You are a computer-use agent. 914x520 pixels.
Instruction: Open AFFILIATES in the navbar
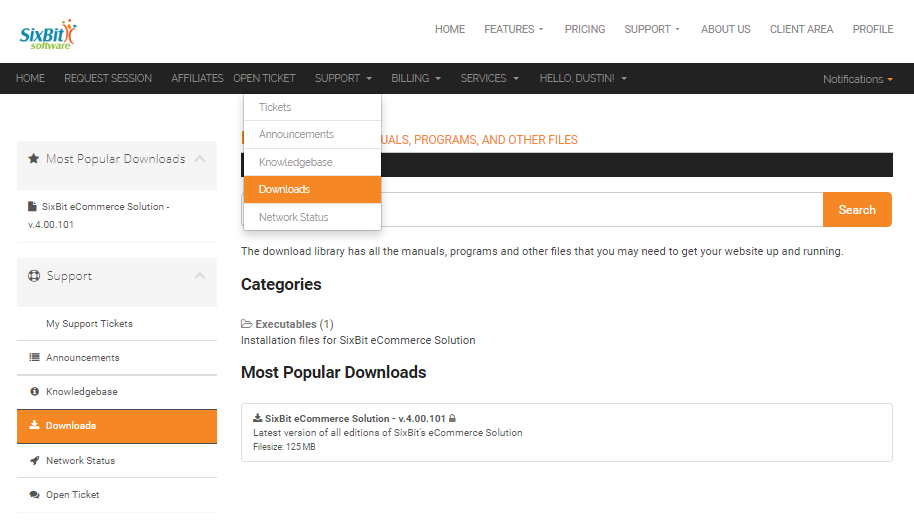click(x=197, y=78)
